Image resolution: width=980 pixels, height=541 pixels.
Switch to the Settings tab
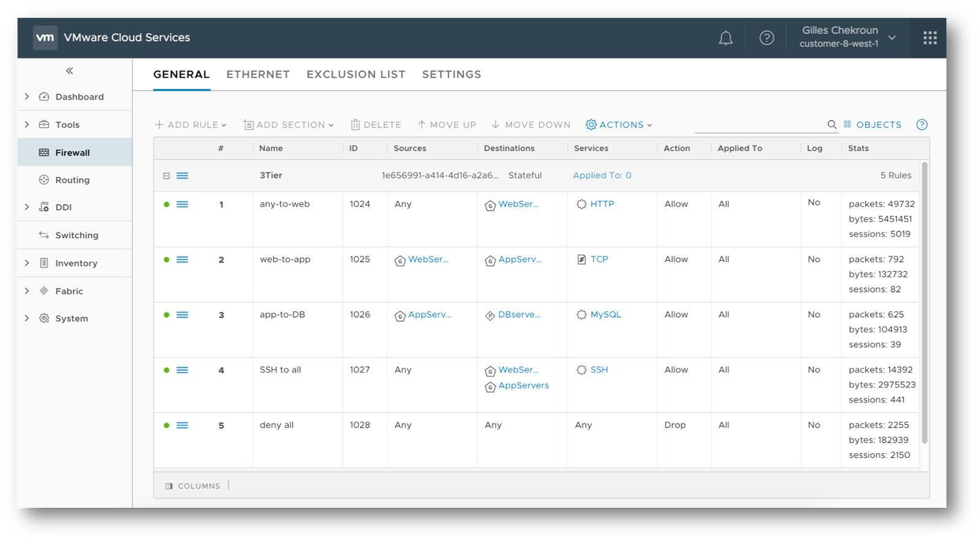pos(451,75)
